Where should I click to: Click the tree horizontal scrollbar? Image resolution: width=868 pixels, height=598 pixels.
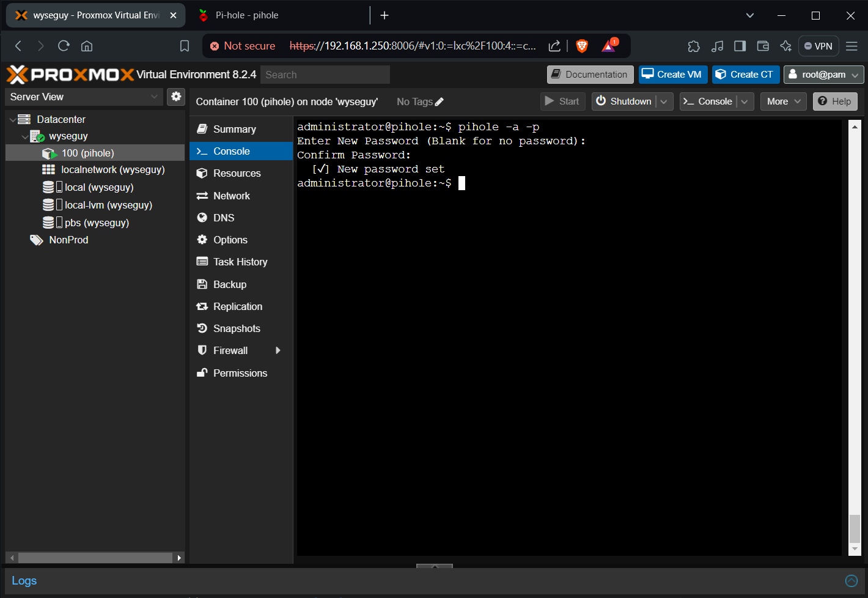pos(95,558)
